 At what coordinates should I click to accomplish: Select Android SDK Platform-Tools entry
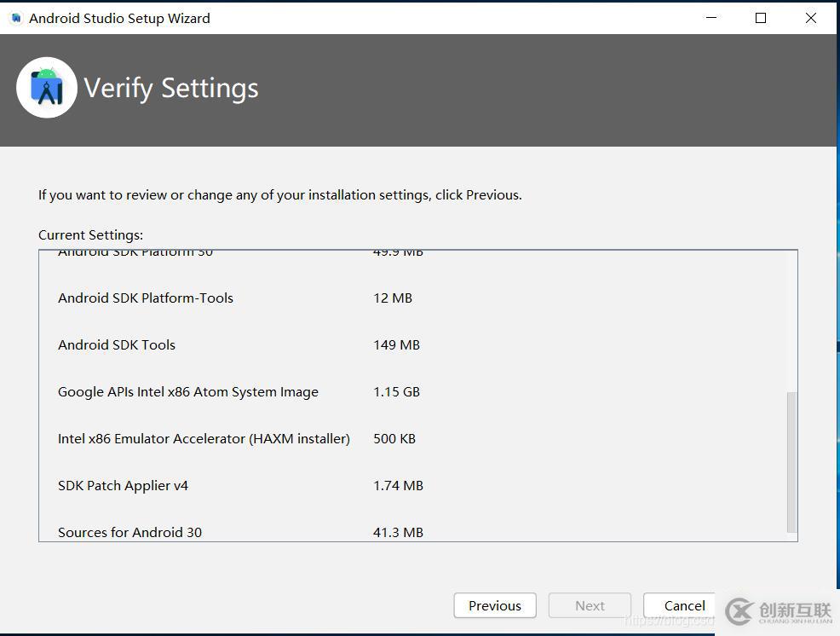[x=146, y=298]
